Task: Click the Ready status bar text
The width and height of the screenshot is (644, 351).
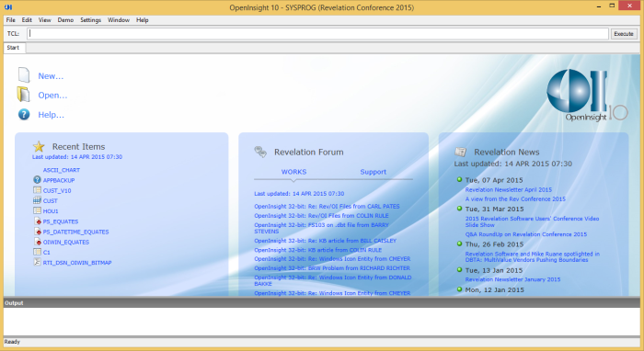Action: [12, 342]
